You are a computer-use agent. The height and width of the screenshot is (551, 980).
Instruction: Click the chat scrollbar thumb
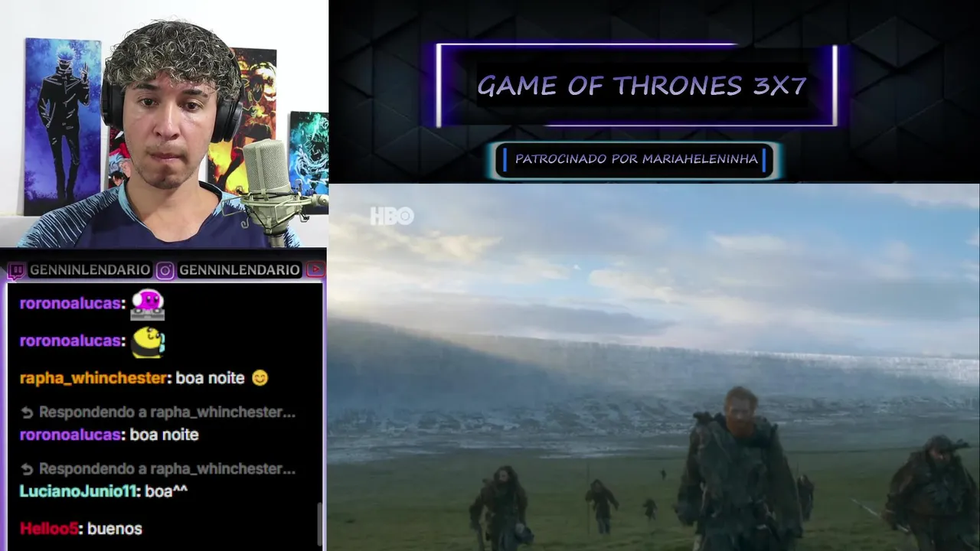pyautogui.click(x=320, y=523)
